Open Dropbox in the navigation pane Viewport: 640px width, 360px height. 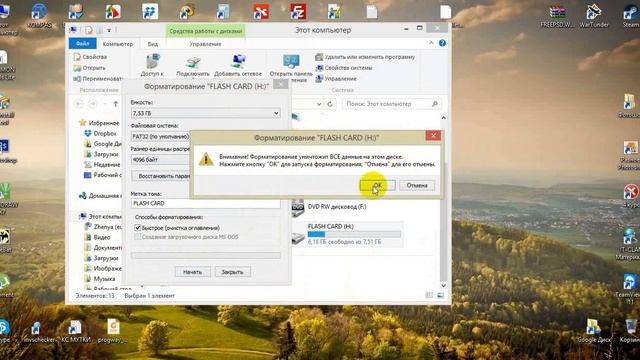pos(100,133)
